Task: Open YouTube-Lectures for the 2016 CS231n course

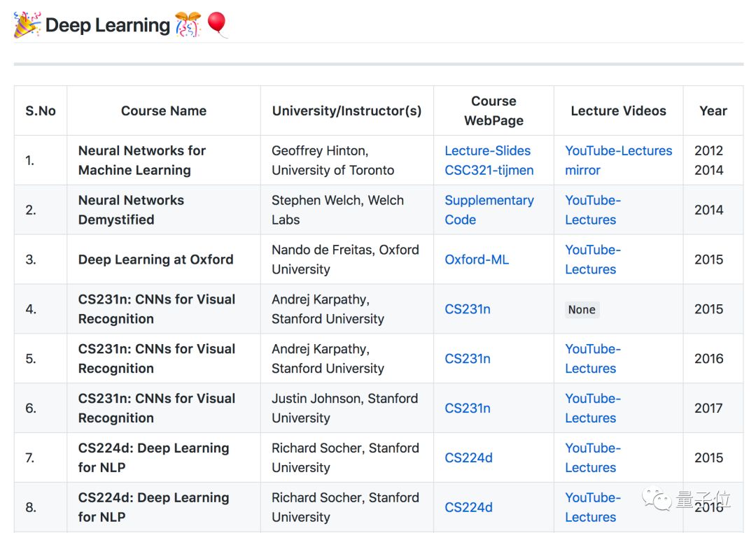Action: click(592, 359)
